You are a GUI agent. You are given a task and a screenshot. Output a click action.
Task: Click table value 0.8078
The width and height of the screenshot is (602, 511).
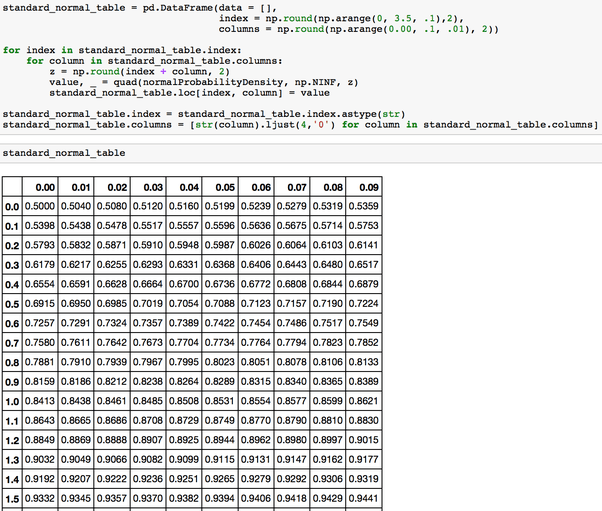coord(292,362)
